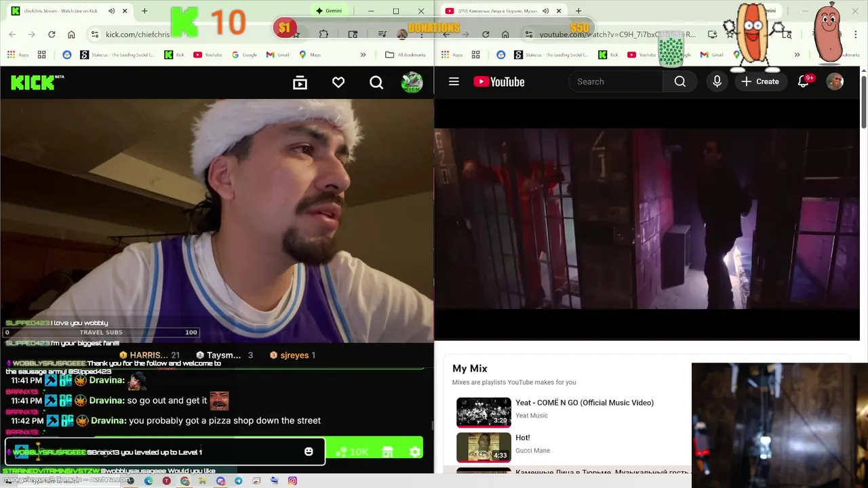This screenshot has width=868, height=488.
Task: Open YouTube bookmark in Kick window
Action: 208,55
